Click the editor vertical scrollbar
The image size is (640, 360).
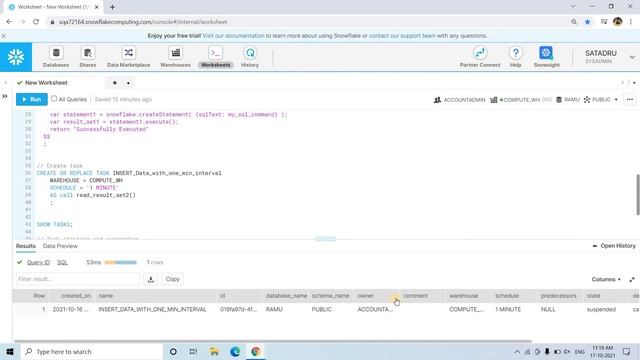point(638,194)
